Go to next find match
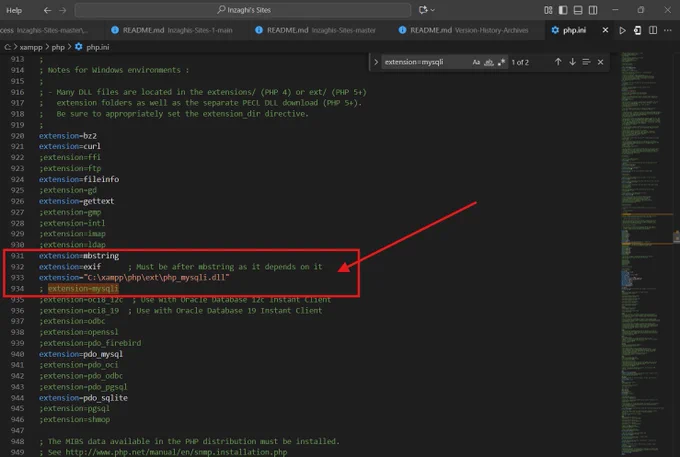Image resolution: width=680 pixels, height=457 pixels. [x=572, y=62]
